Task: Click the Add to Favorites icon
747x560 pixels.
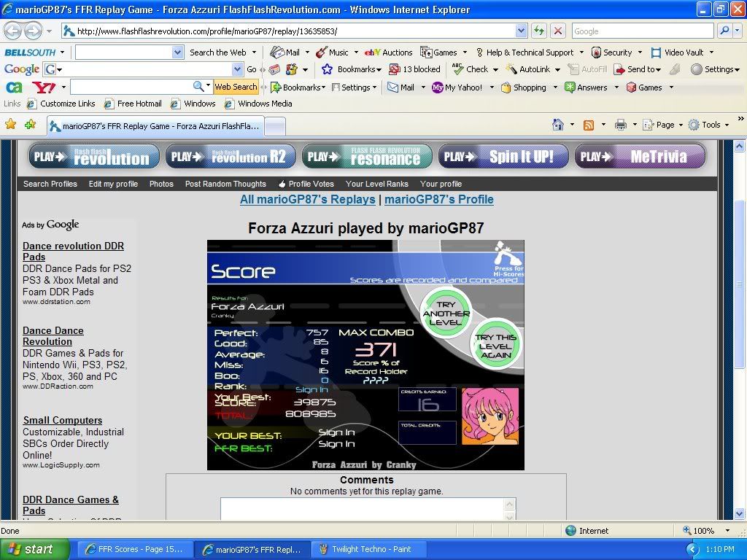Action: [x=30, y=125]
